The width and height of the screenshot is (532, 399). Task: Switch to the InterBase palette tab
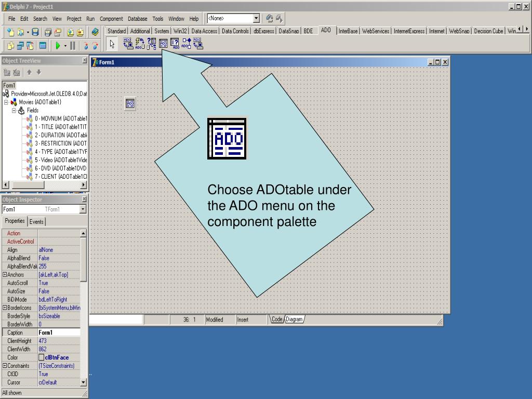[348, 31]
